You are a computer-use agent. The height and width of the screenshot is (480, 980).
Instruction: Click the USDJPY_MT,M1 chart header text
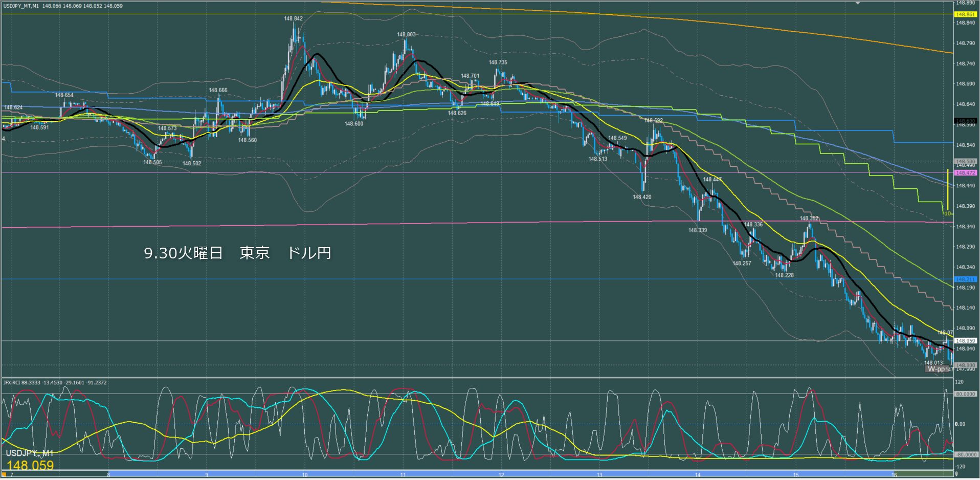pyautogui.click(x=20, y=6)
